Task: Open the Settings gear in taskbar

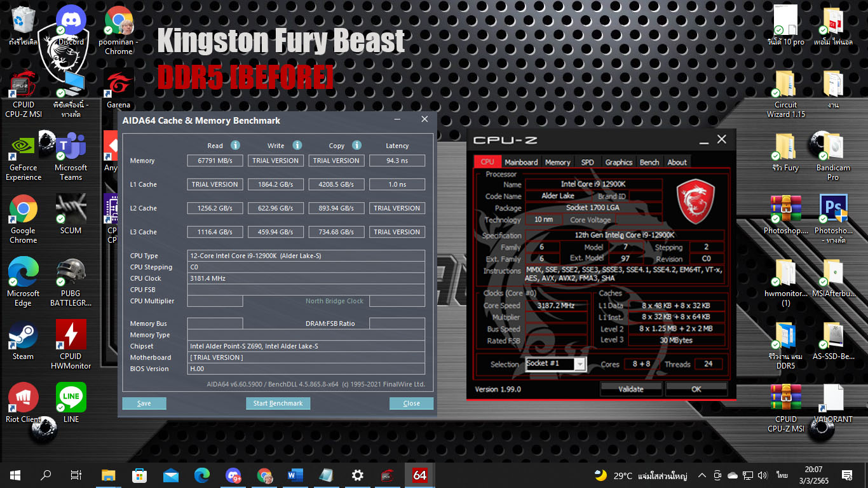Action: 358,475
